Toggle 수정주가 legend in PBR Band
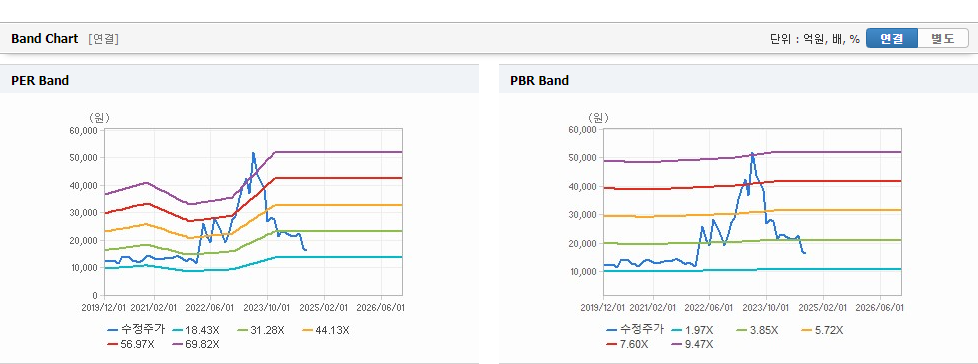The width and height of the screenshot is (978, 364). [x=635, y=330]
